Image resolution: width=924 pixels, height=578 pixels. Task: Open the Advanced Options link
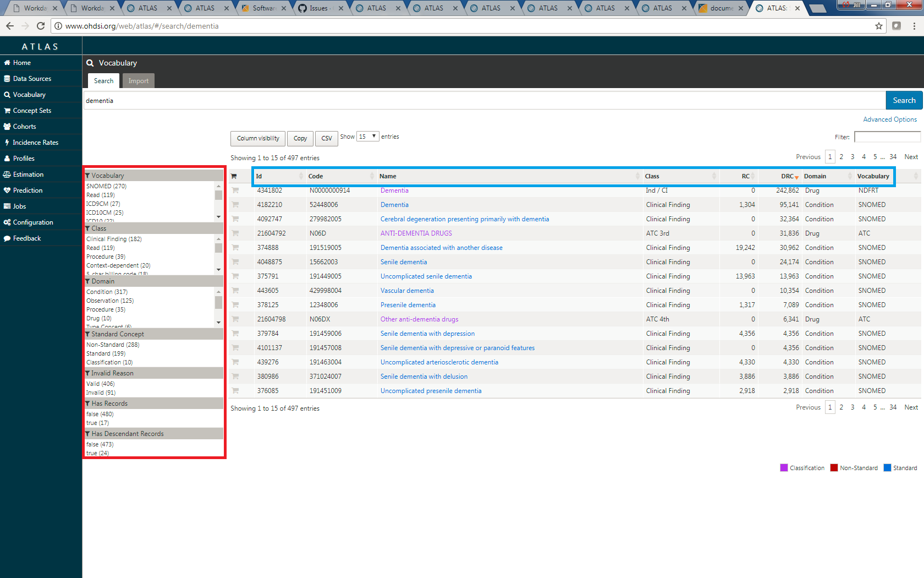click(889, 119)
